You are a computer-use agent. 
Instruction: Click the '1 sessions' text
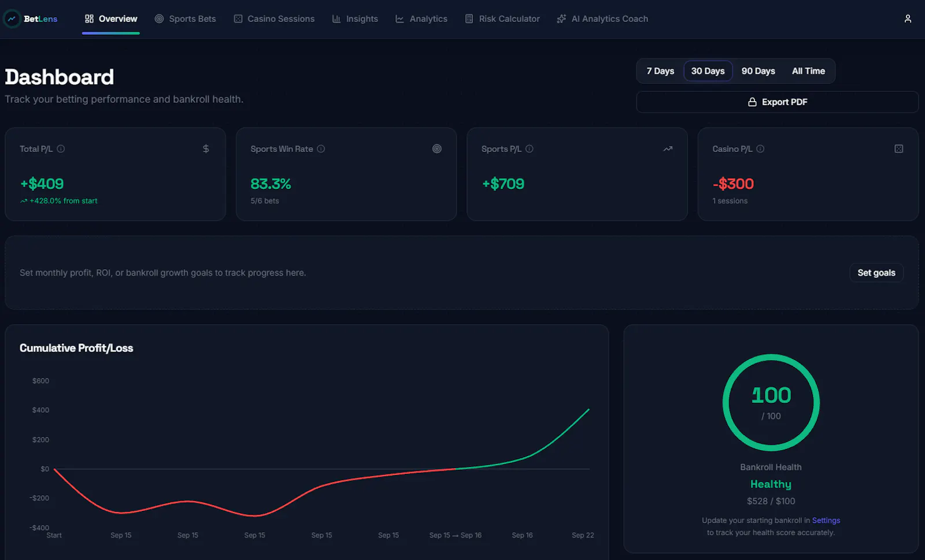730,201
